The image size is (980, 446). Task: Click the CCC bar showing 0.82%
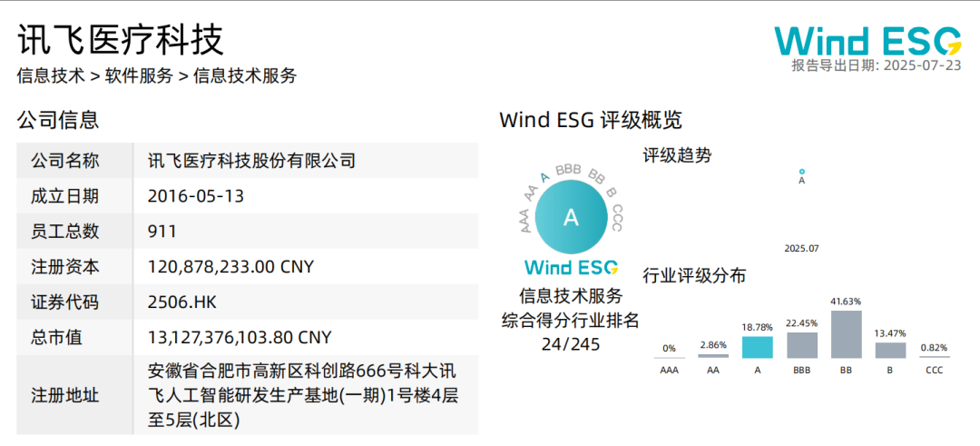[935, 357]
